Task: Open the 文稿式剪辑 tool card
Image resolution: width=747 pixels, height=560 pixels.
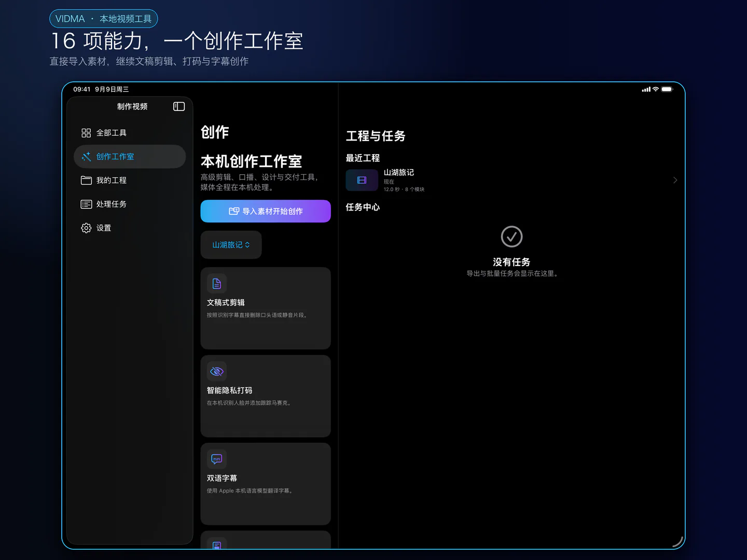Action: click(266, 308)
